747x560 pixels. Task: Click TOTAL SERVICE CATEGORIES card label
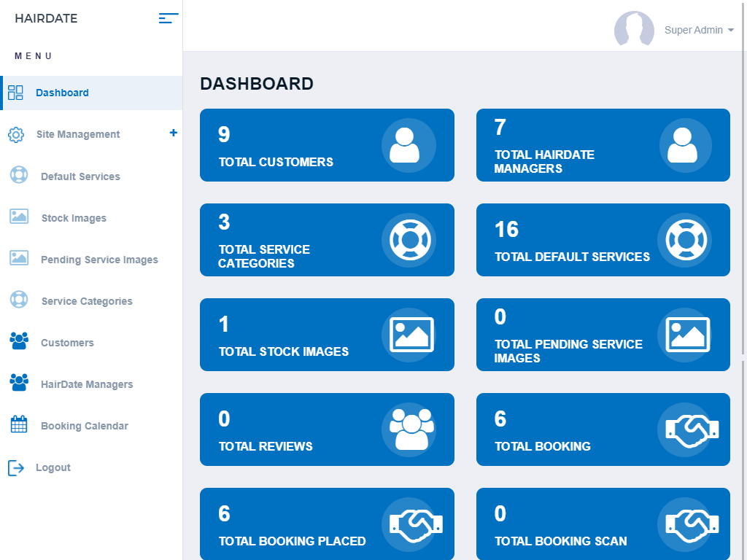(264, 256)
